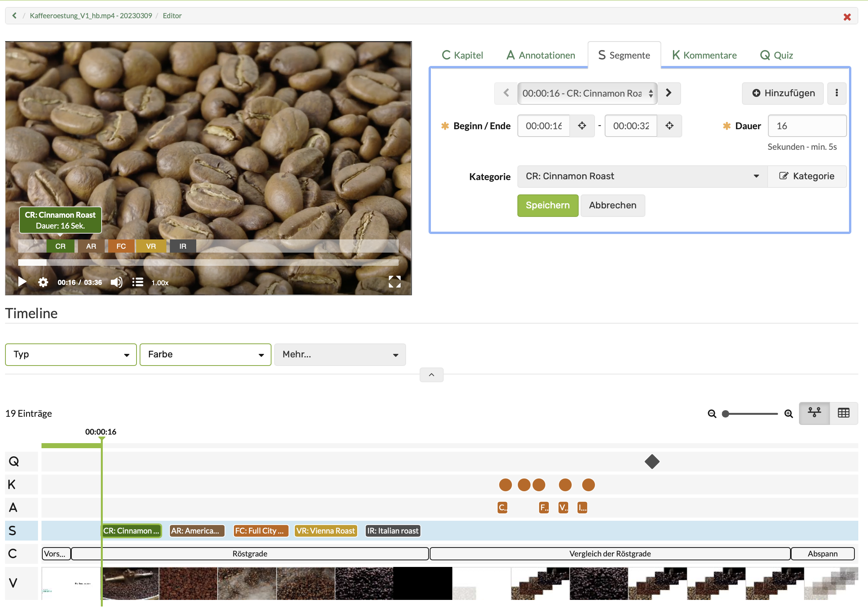Switch to graph view of timeline entries
Viewport: 868px width, 610px height.
coord(814,413)
